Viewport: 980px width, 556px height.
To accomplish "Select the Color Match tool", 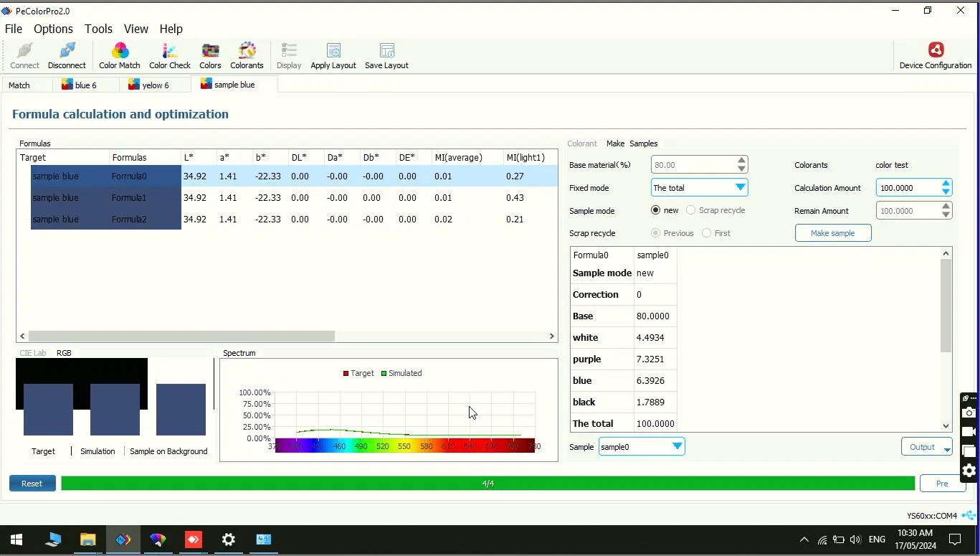I will pyautogui.click(x=119, y=55).
